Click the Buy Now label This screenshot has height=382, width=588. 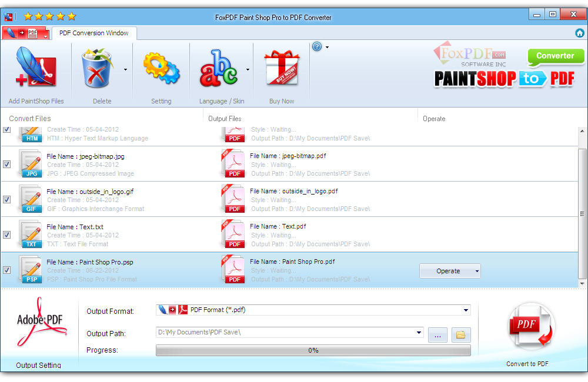click(x=282, y=101)
